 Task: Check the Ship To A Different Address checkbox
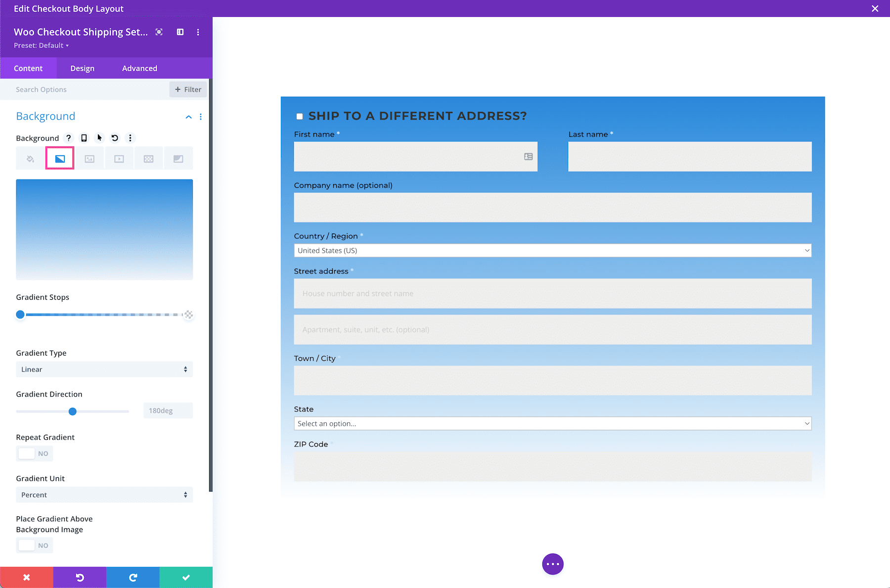click(299, 116)
